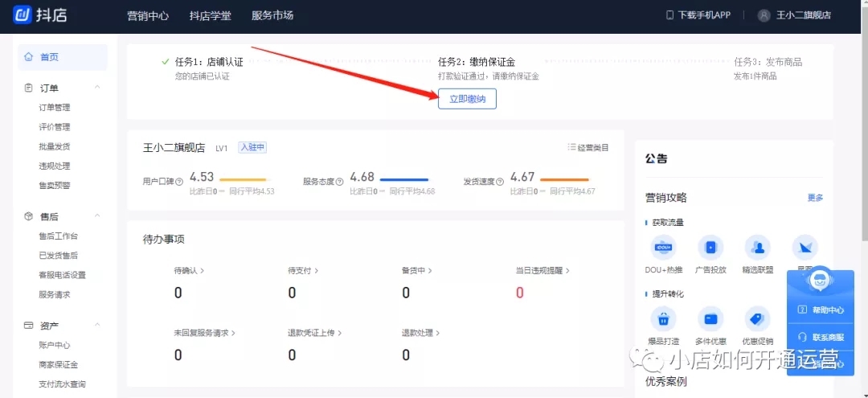868x398 pixels.
Task: Click the 经营类目 list icon link
Action: pyautogui.click(x=588, y=147)
